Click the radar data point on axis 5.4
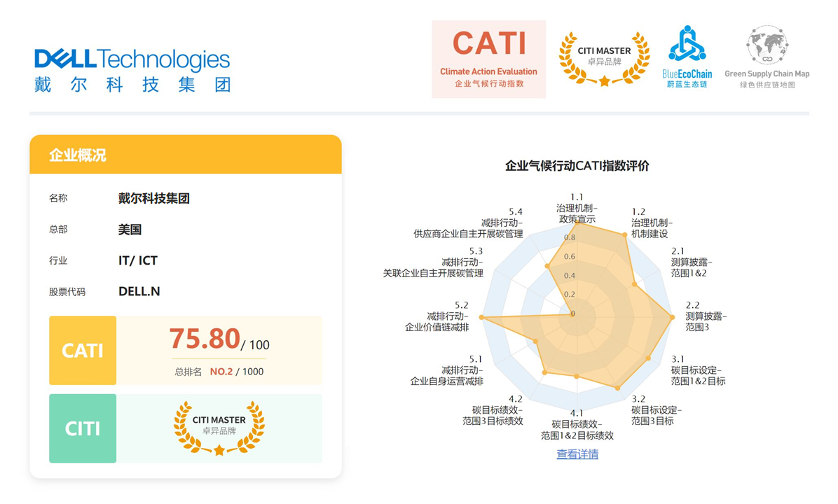 547,265
